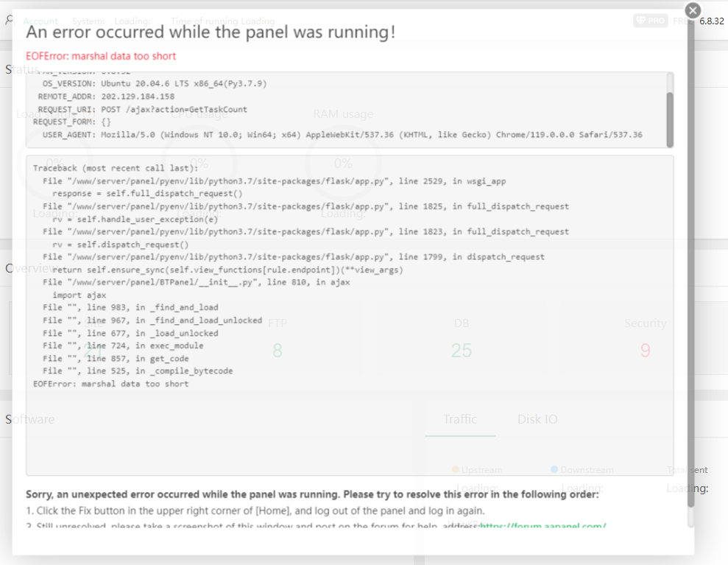
Task: Click the error dialog title heading
Action: click(211, 32)
